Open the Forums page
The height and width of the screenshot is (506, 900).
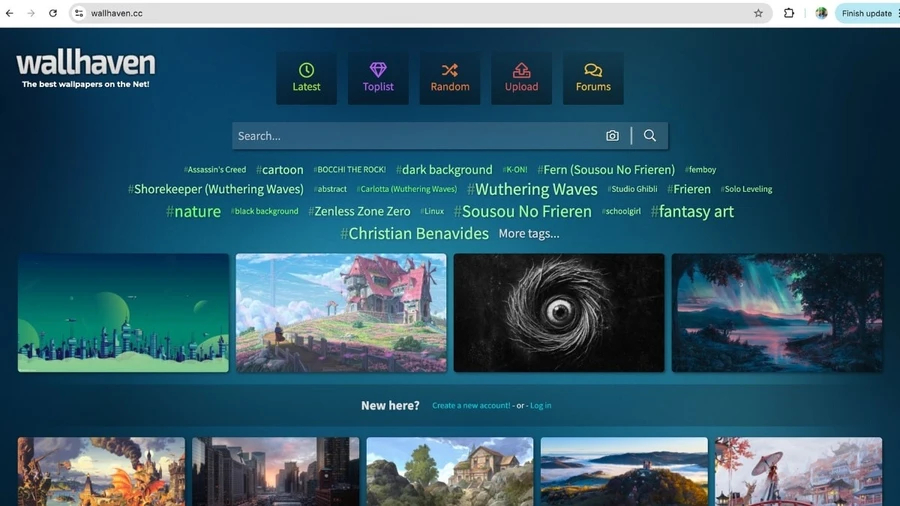tap(593, 78)
